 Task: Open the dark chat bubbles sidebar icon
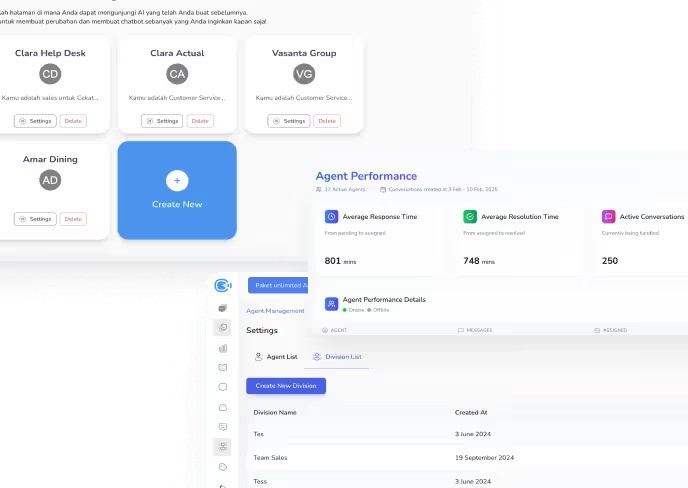[x=222, y=308]
